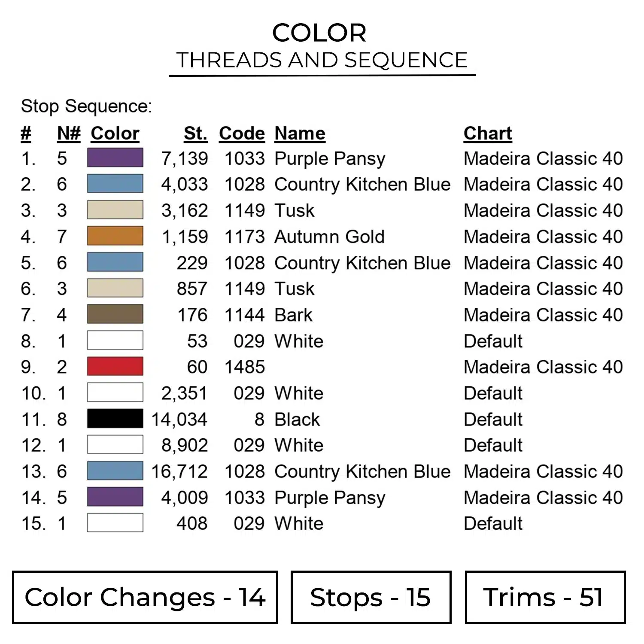The image size is (644, 644).
Task: Click the Color Changes - 14 box
Action: click(x=145, y=597)
